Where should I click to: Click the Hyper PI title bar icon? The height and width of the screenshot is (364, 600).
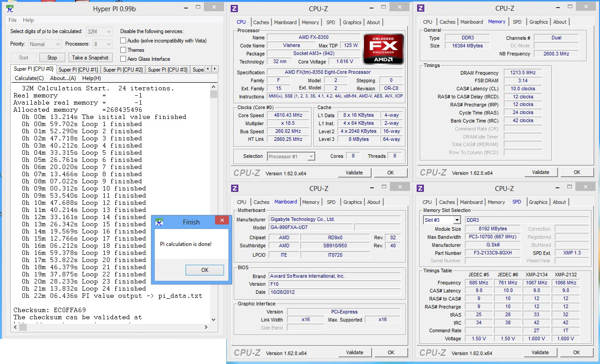tap(9, 8)
